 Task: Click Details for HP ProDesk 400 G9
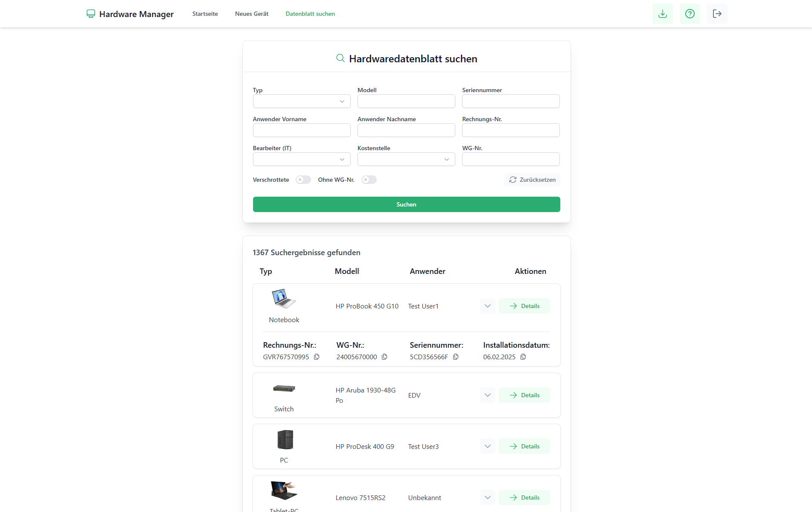point(524,446)
